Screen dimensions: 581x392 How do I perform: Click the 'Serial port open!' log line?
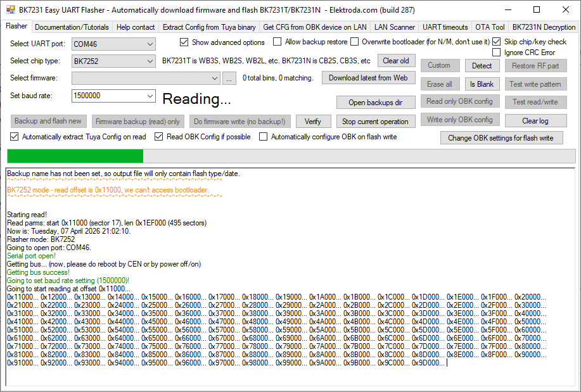click(x=32, y=256)
